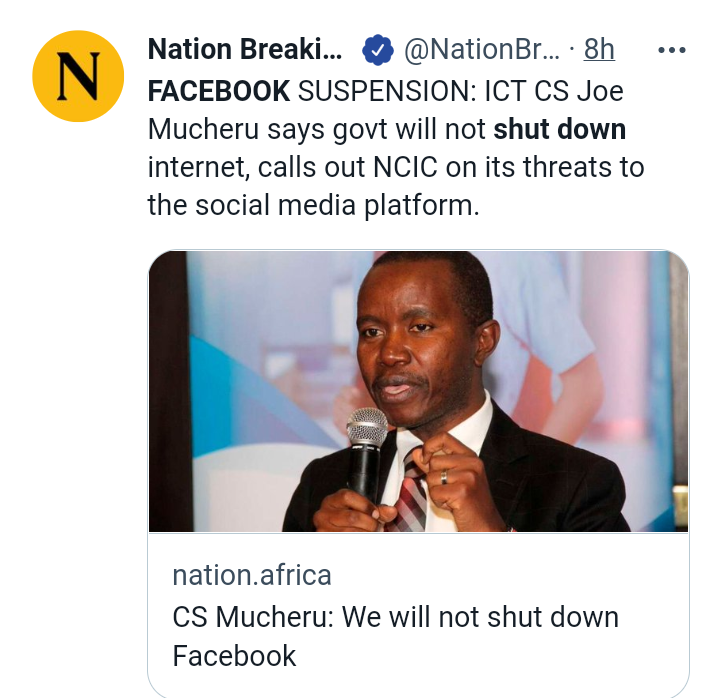Select the "Nation Breaki..." display name
Viewport: 720px width, 698px height.
245,49
